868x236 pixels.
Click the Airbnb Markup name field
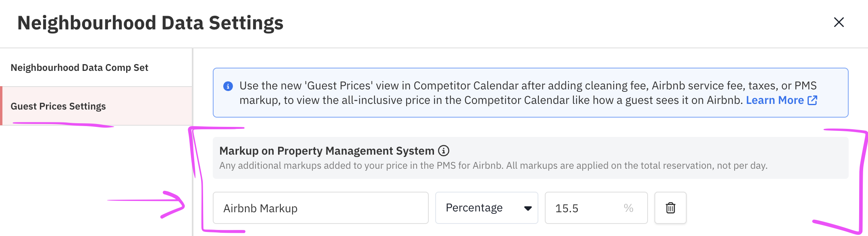[x=320, y=208]
